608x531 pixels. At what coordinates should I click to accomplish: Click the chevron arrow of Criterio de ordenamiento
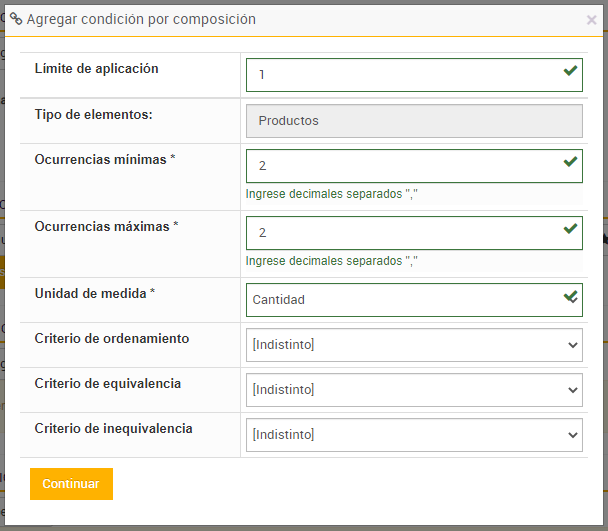click(573, 345)
